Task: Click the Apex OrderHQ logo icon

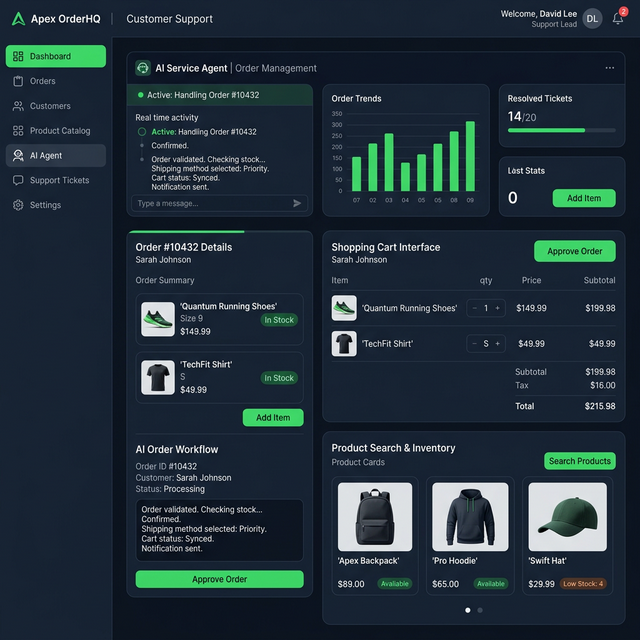Action: 18,19
